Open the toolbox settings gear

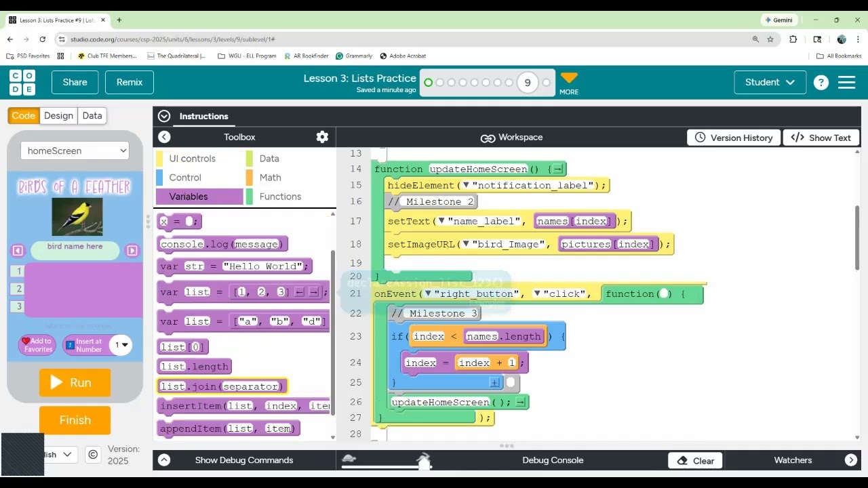tap(322, 137)
